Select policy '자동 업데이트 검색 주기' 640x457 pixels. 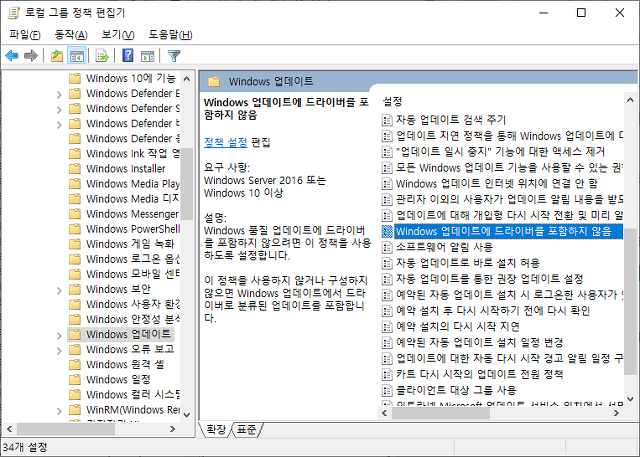pyautogui.click(x=451, y=120)
